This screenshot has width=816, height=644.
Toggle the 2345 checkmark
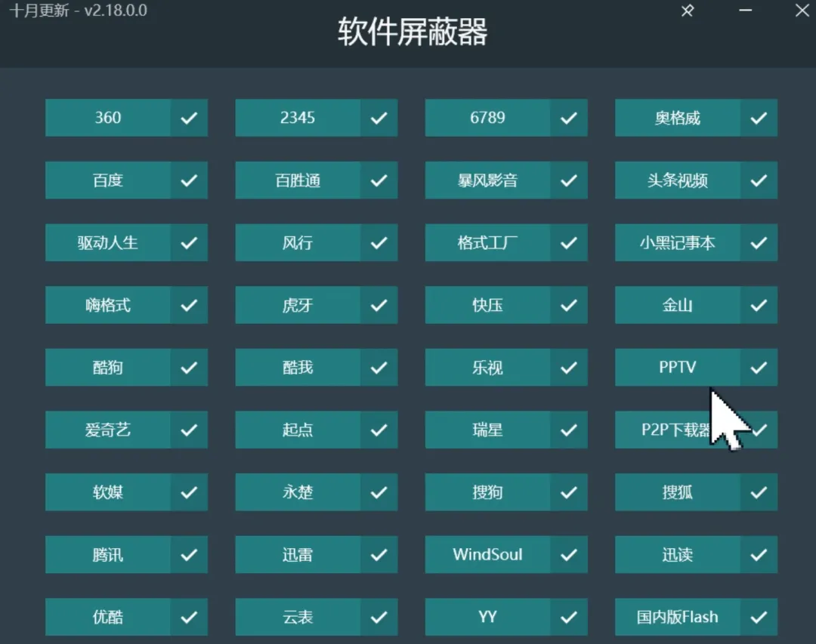(379, 118)
